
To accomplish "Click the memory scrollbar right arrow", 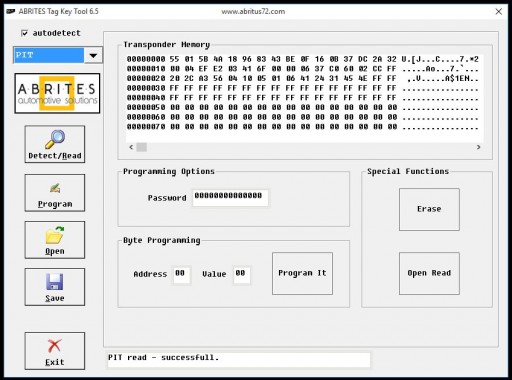I will pyautogui.click(x=479, y=147).
